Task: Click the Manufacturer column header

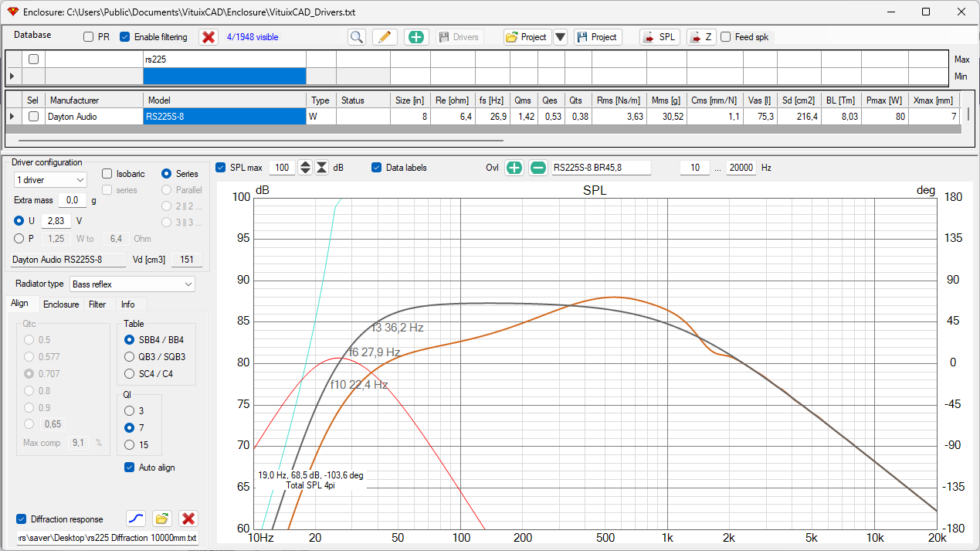Action: pos(94,100)
